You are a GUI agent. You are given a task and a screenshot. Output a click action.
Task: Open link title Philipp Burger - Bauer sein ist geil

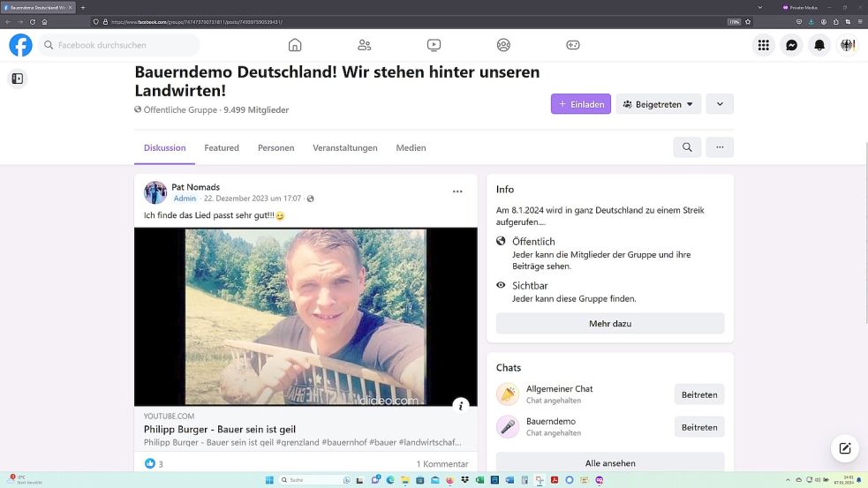pos(220,430)
